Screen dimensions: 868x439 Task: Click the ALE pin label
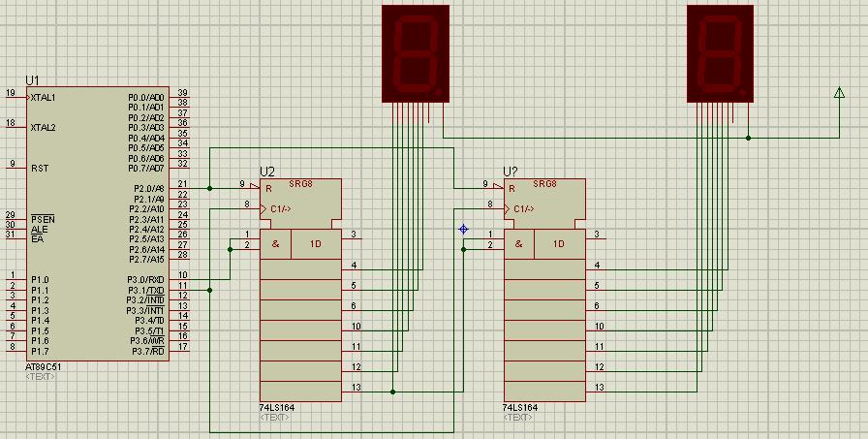coord(40,229)
